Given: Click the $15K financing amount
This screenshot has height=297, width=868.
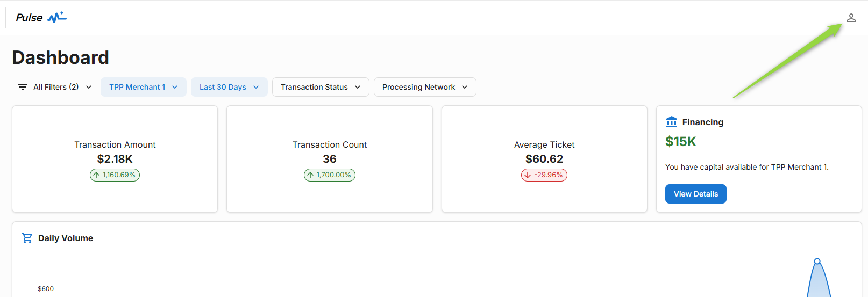Looking at the screenshot, I should (x=680, y=142).
